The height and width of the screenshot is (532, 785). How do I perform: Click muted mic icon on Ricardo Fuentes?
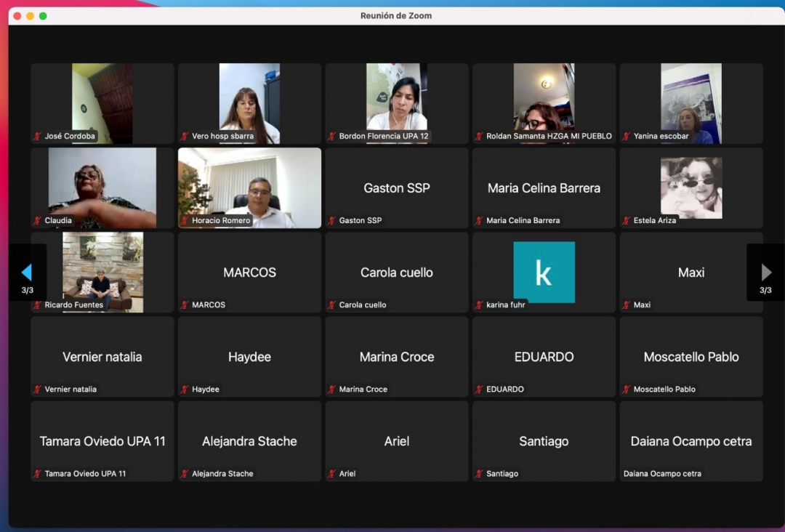point(38,305)
